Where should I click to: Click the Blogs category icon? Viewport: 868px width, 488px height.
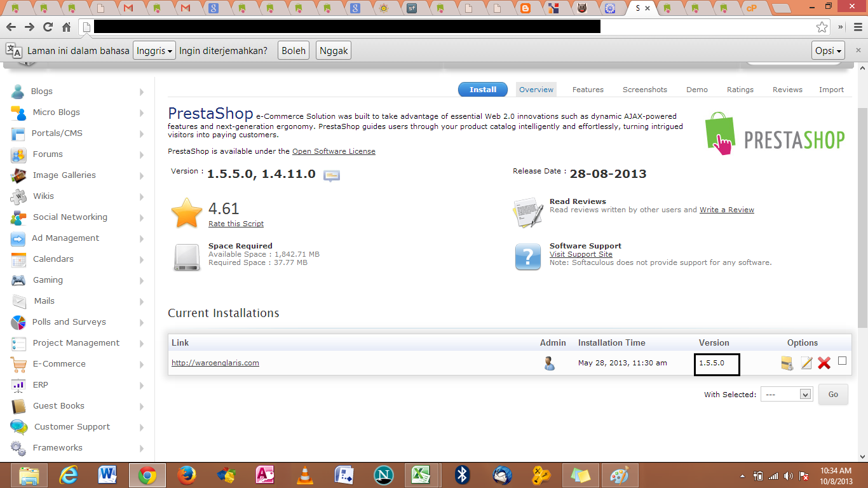coord(18,91)
